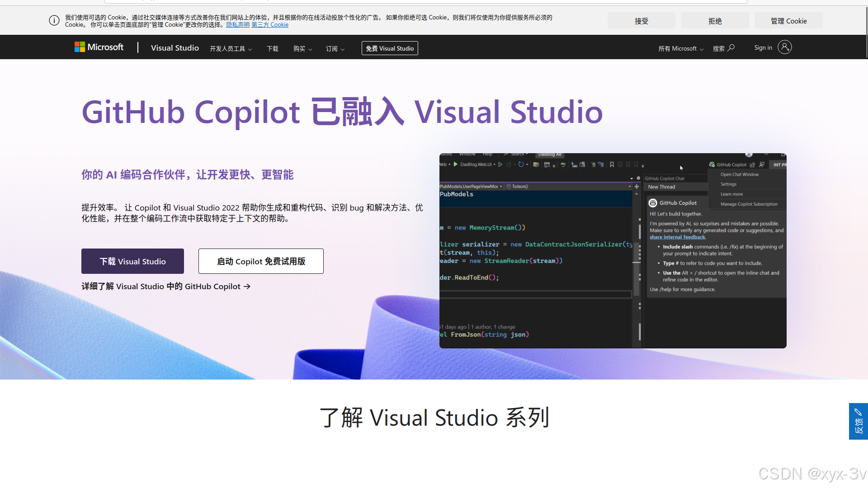The width and height of the screenshot is (868, 488).
Task: Click the Sign in text link
Action: pos(763,47)
